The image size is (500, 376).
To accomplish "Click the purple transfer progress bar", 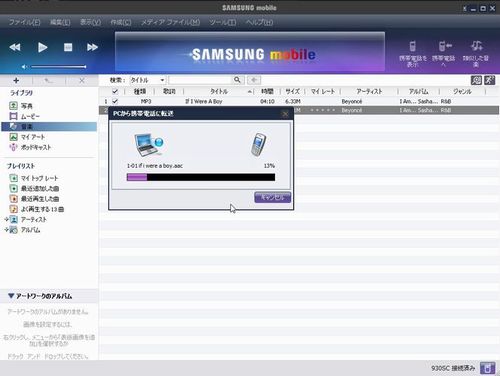I will [x=201, y=177].
